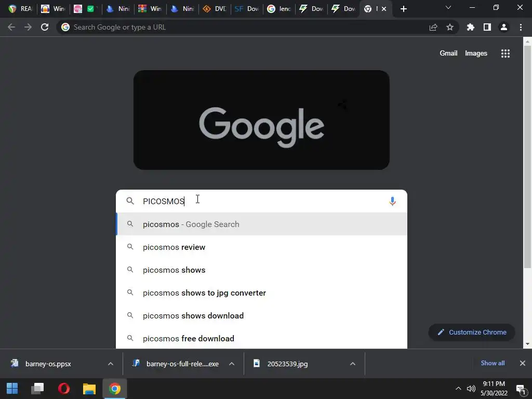
Task: Open the Chrome profile avatar icon
Action: (x=504, y=27)
